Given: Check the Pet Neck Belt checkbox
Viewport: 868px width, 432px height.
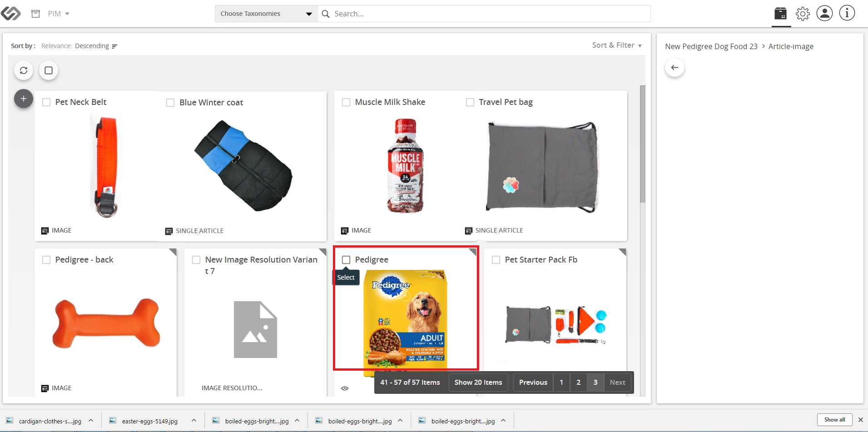Looking at the screenshot, I should [46, 102].
